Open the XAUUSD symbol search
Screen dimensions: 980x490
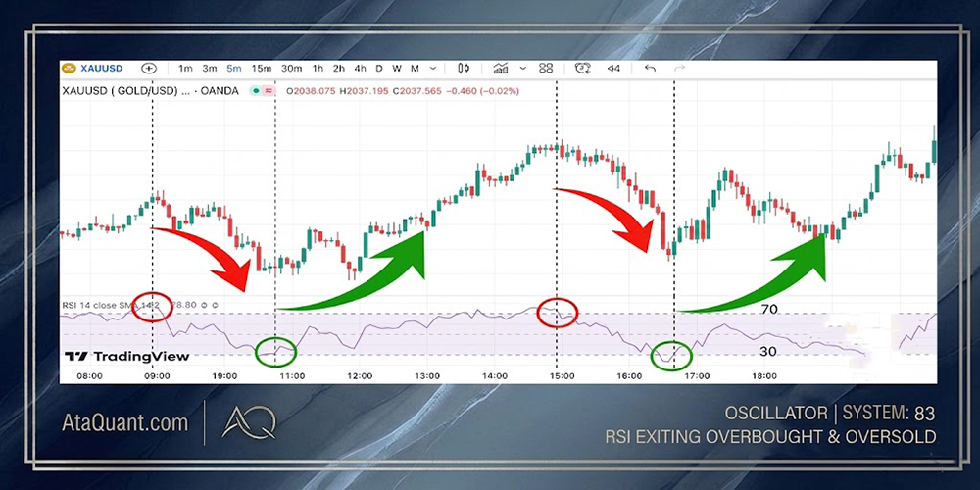click(103, 69)
